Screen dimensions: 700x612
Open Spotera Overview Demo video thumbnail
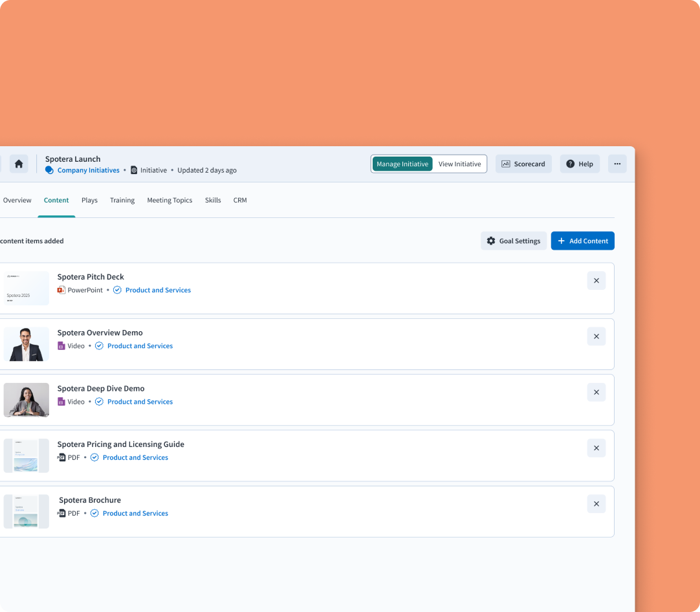27,344
